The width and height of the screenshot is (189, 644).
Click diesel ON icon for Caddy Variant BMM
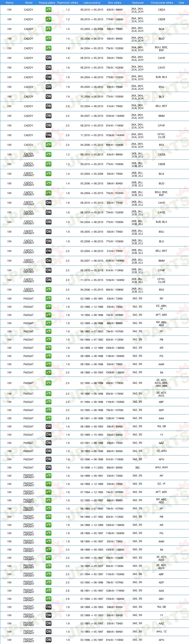(x=48, y=260)
